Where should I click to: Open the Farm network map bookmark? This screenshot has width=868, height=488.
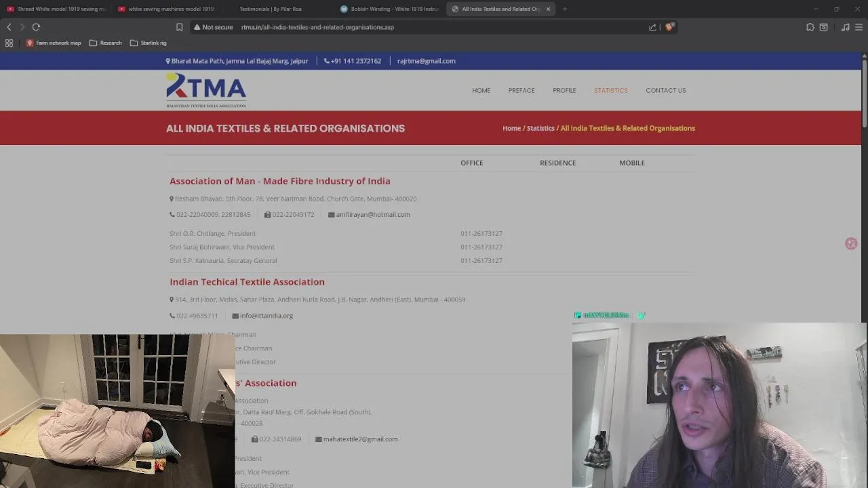(x=54, y=43)
